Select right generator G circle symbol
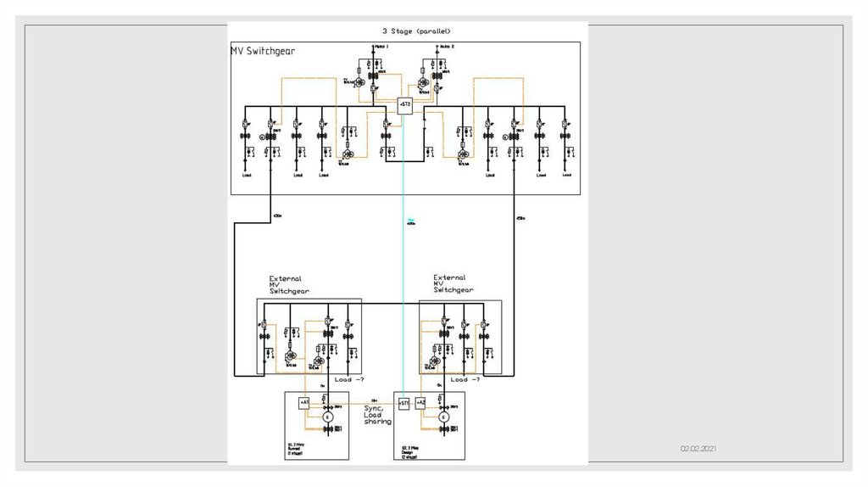Viewport: 868px width, 487px height. [444, 417]
